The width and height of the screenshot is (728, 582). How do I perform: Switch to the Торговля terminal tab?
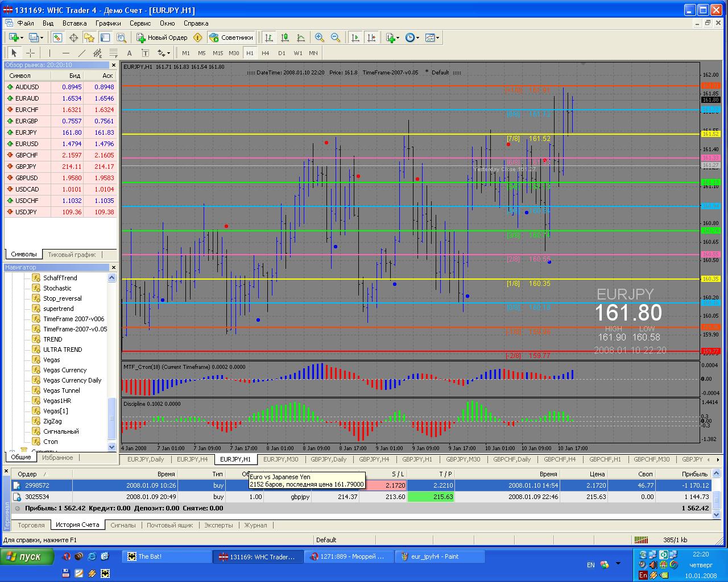31,525
